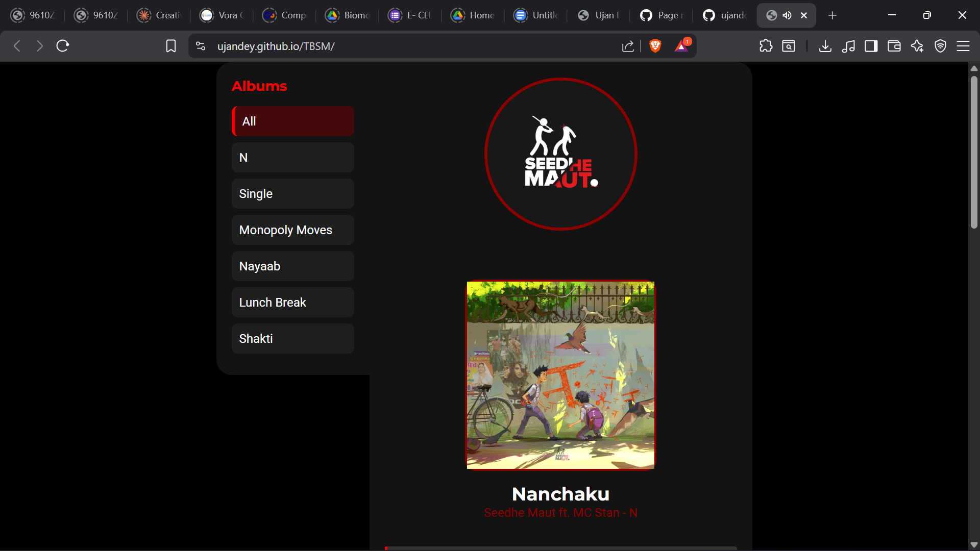Click the Nanchaku album cover art
The image size is (980, 551).
pyautogui.click(x=561, y=375)
